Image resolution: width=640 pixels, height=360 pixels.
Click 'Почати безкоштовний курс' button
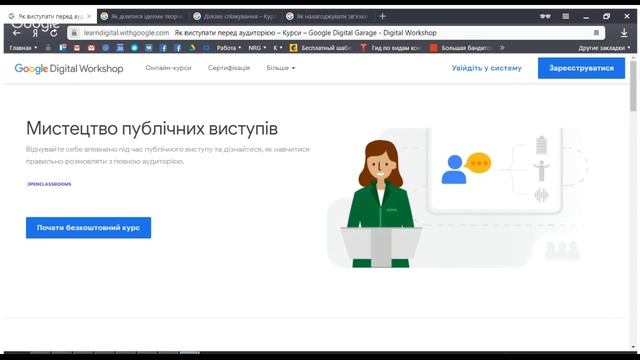coord(88,228)
